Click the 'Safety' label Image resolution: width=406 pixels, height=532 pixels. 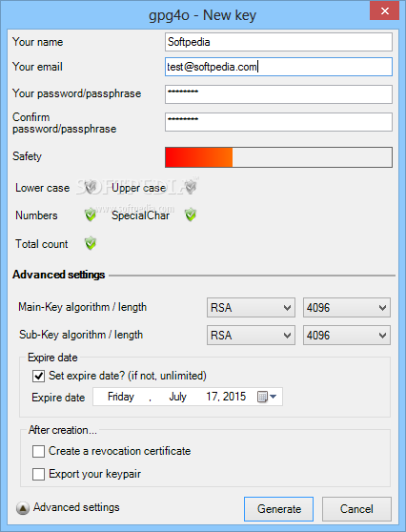point(27,156)
